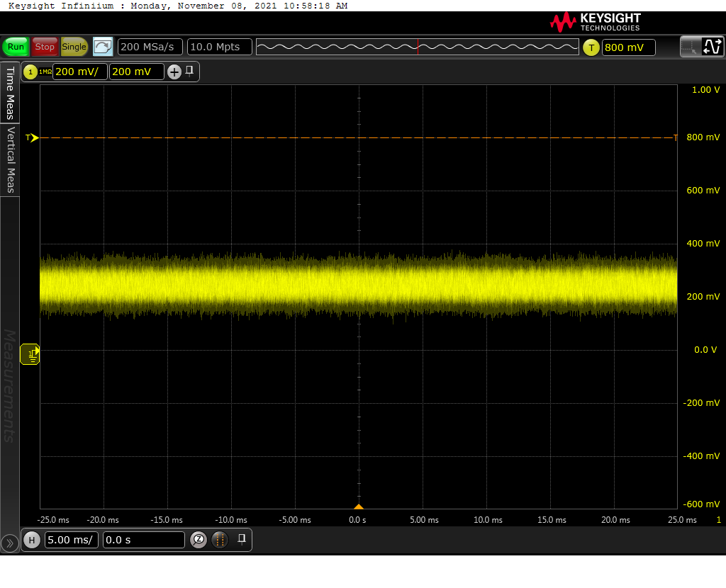Add a channel with the plus icon
Viewport: 726px width, 588px height.
(x=174, y=72)
